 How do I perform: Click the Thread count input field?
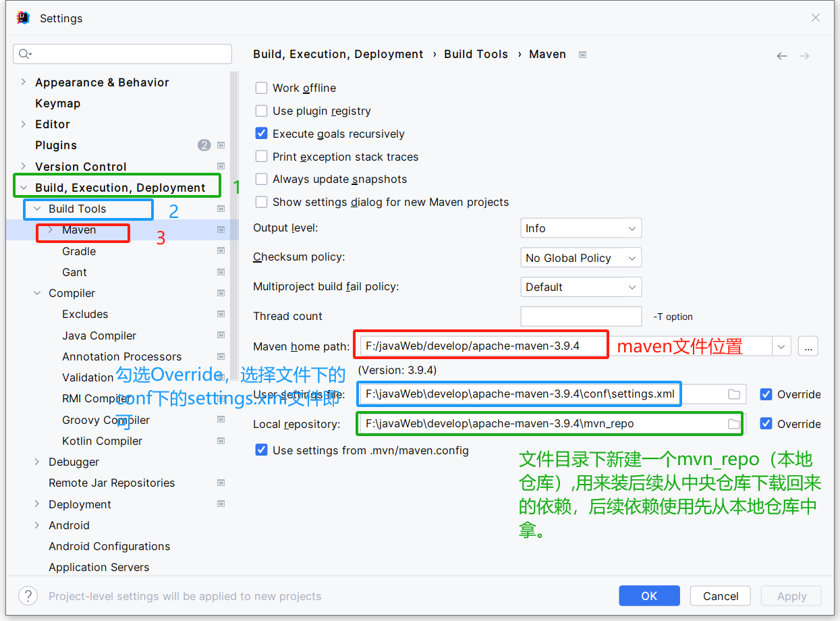pos(581,316)
